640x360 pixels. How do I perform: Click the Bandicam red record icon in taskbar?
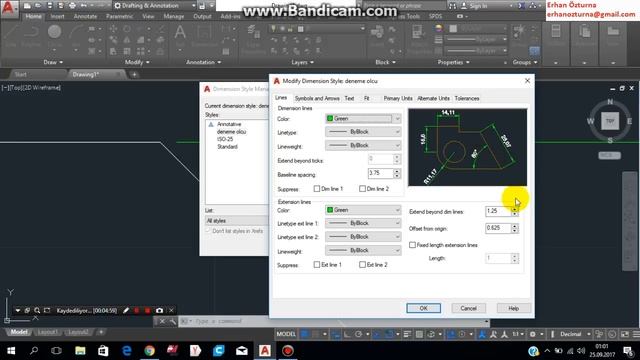[288, 351]
